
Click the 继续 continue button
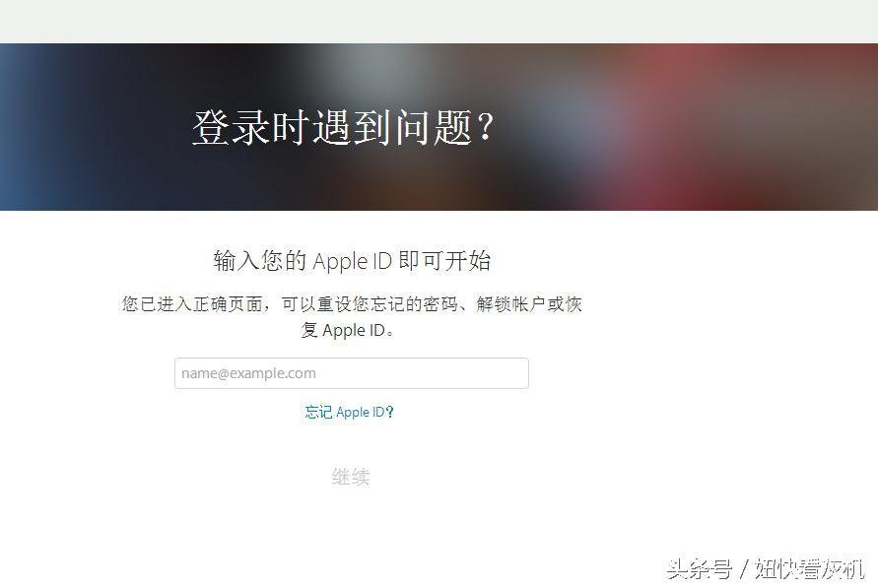351,477
